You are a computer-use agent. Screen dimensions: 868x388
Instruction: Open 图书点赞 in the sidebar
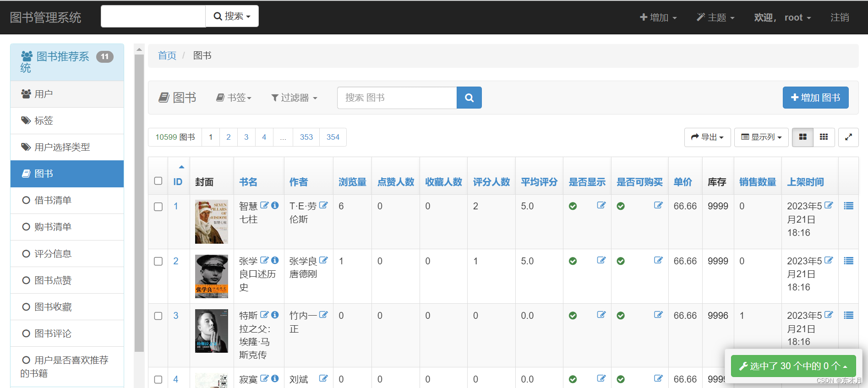point(67,280)
